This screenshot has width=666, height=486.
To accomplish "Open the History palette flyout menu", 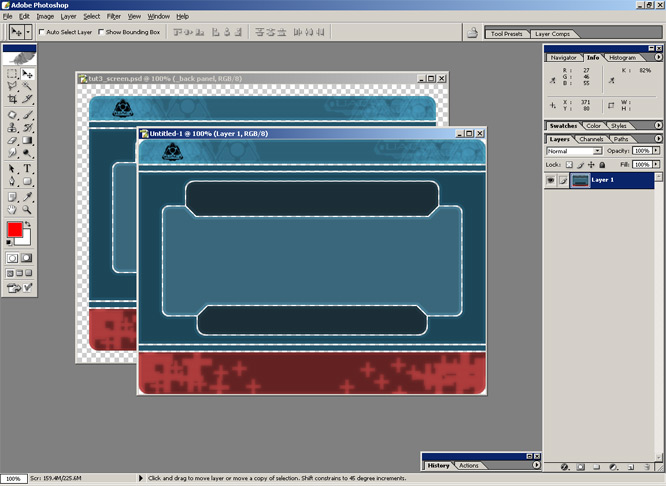I will [536, 465].
